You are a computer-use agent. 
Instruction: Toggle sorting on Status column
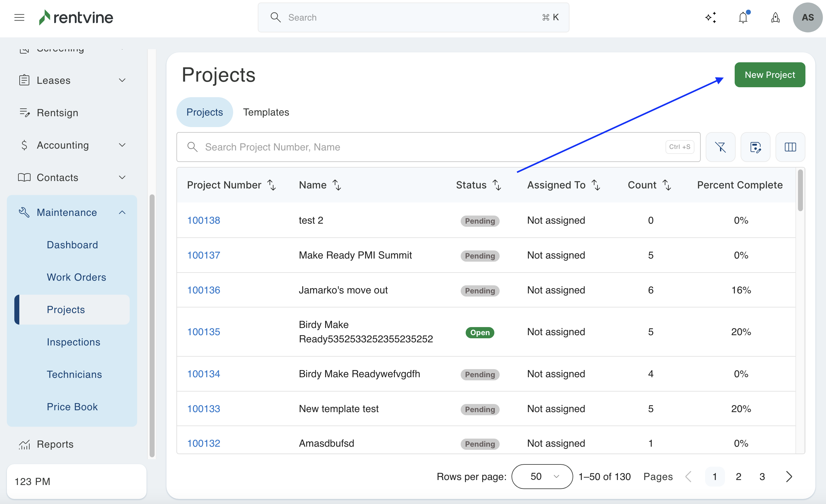tap(497, 185)
